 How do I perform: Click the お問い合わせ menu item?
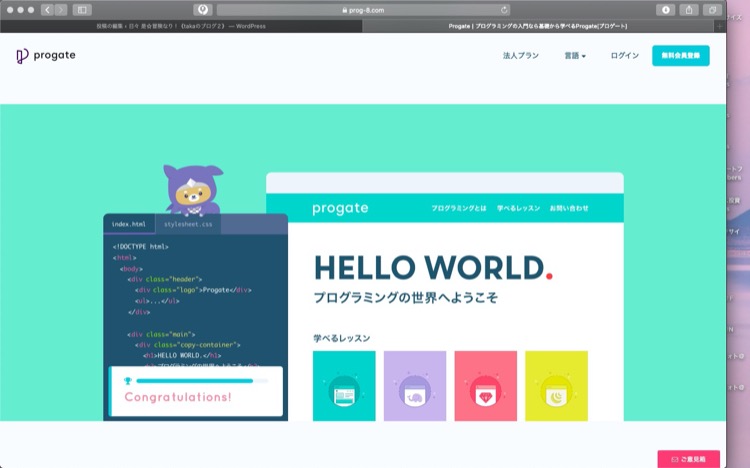[569, 208]
